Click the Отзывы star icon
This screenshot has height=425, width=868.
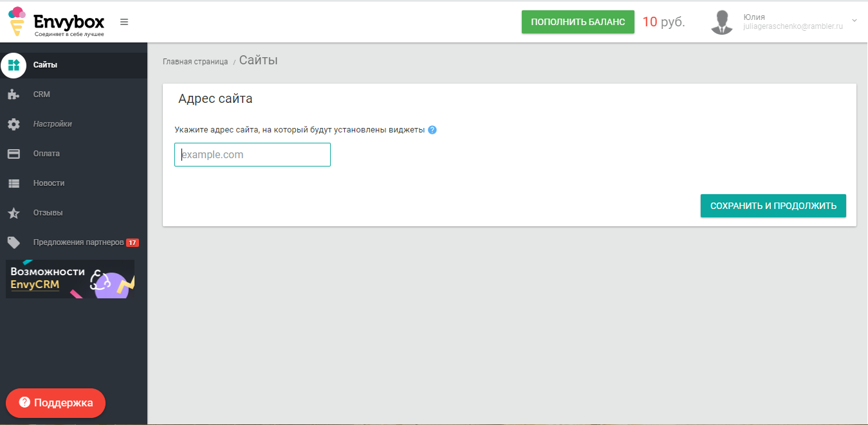point(14,213)
